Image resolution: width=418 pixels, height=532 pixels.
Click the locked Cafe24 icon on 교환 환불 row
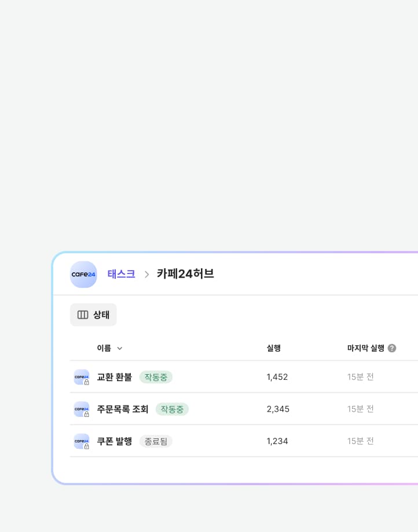(x=81, y=376)
